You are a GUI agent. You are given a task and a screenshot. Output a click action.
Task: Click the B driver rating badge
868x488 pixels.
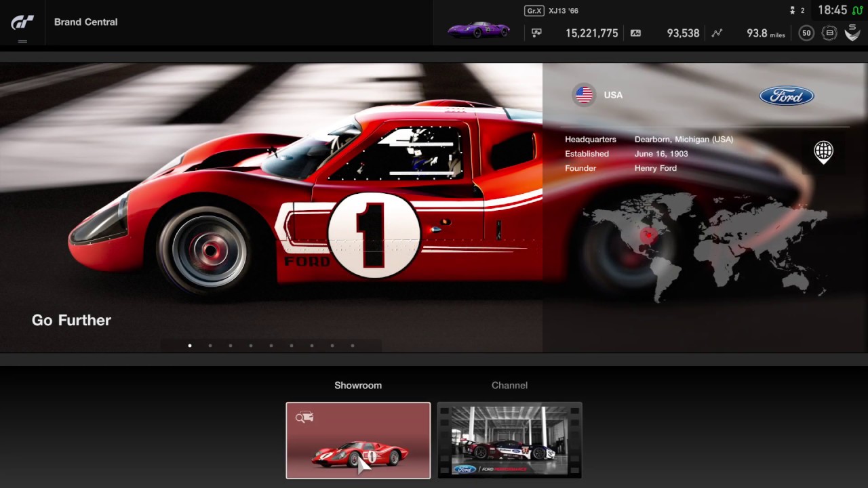[x=829, y=33]
